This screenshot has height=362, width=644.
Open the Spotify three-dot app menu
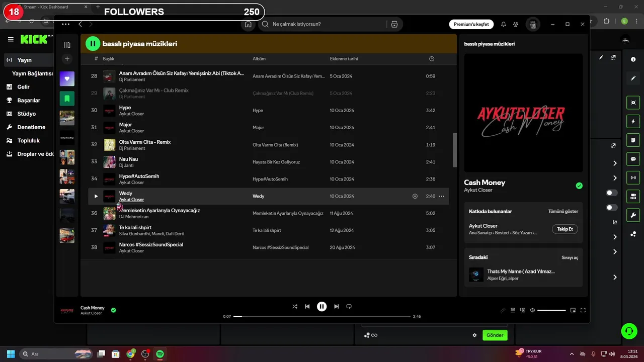(x=65, y=24)
